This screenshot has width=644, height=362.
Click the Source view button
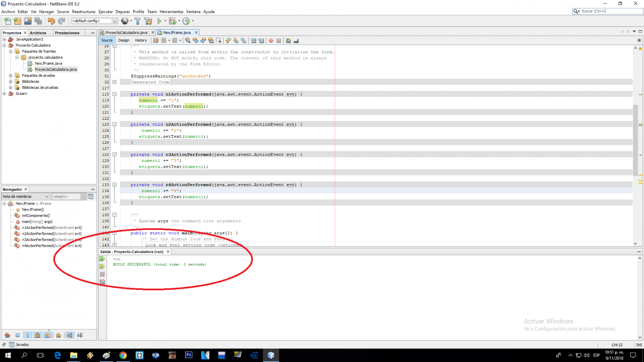coord(107,40)
